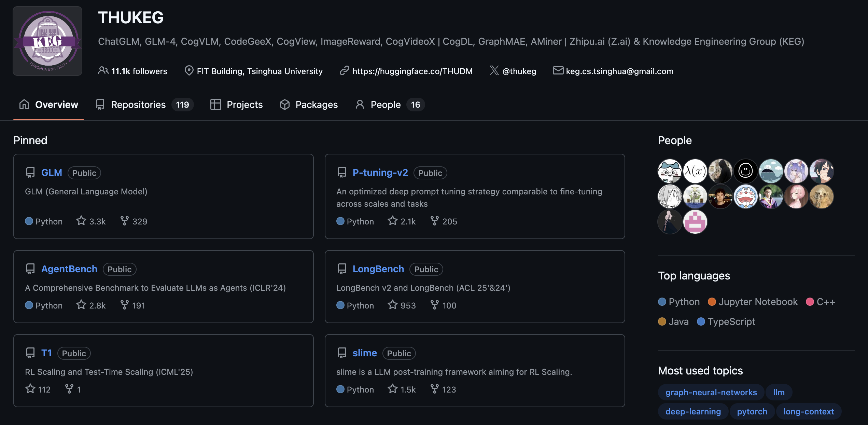Image resolution: width=868 pixels, height=425 pixels.
Task: Open the AgentBench repository
Action: [x=69, y=269]
